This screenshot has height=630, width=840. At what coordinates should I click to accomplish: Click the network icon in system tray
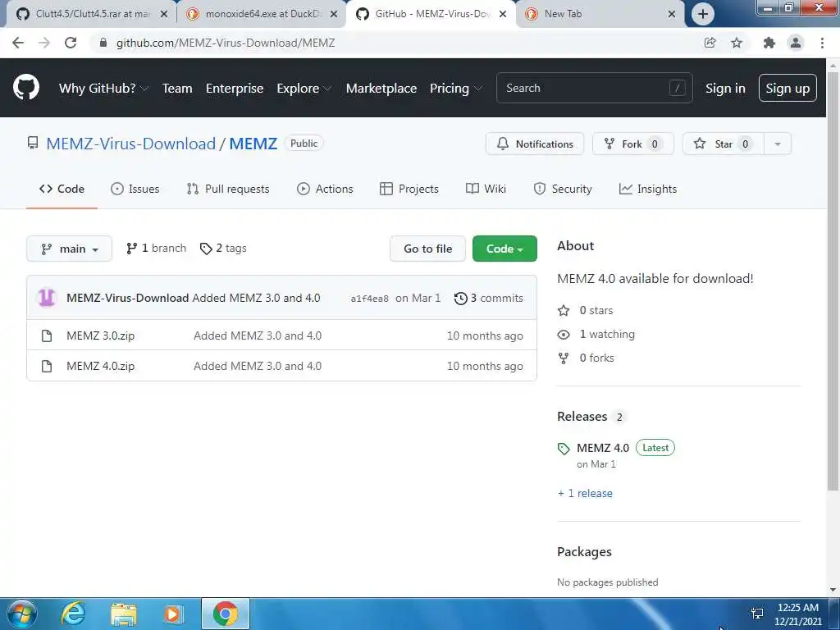[757, 614]
